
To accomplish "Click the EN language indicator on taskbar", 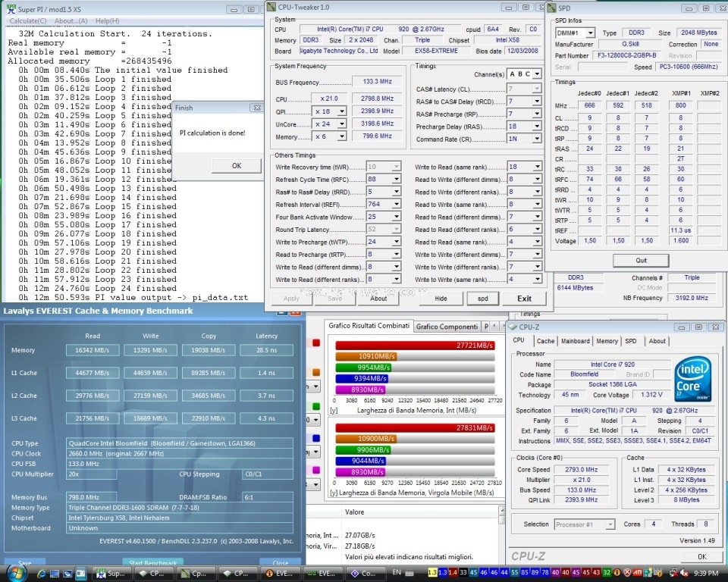I will [x=397, y=572].
